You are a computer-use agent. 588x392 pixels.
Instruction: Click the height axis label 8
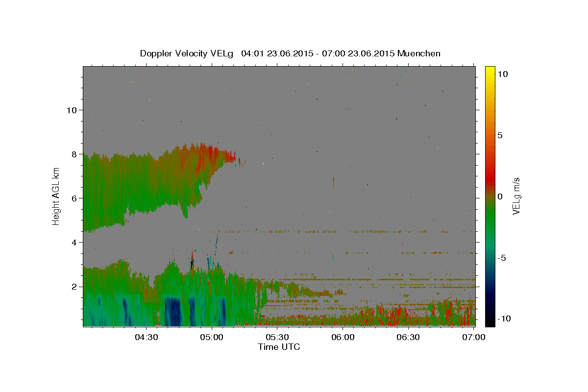click(x=73, y=154)
